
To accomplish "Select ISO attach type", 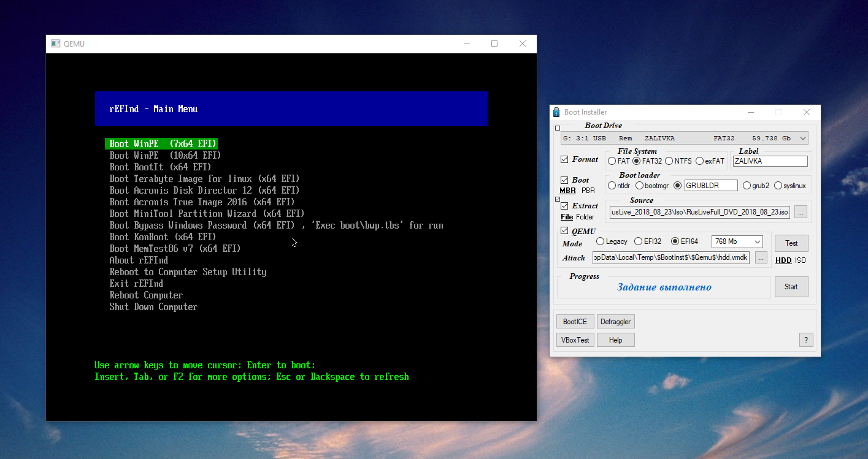I will [801, 260].
